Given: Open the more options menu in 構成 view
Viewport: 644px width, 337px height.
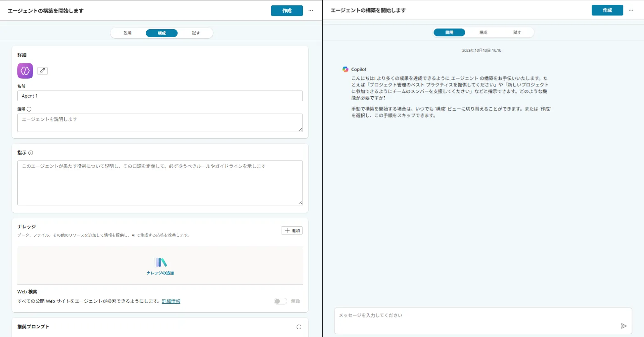Looking at the screenshot, I should 311,11.
